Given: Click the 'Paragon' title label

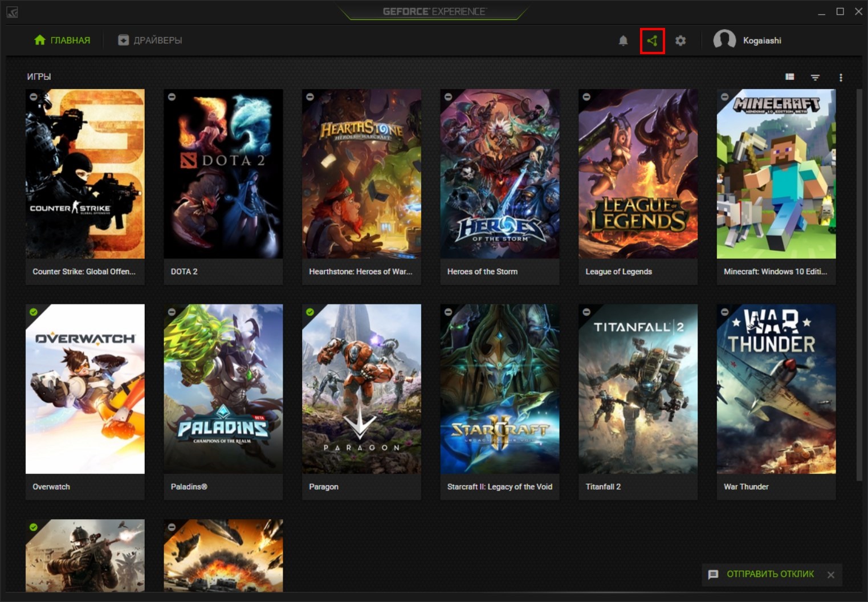Looking at the screenshot, I should pos(324,487).
